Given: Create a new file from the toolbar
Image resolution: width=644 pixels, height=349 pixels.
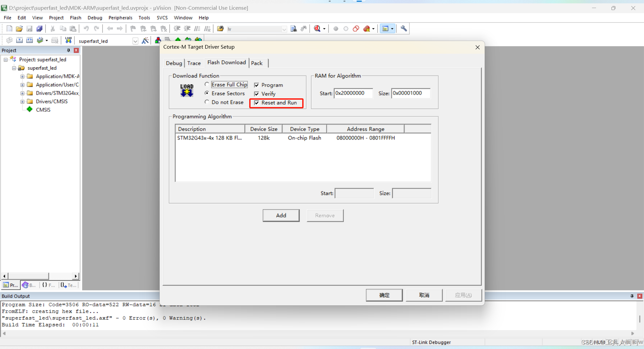Looking at the screenshot, I should click(x=9, y=29).
